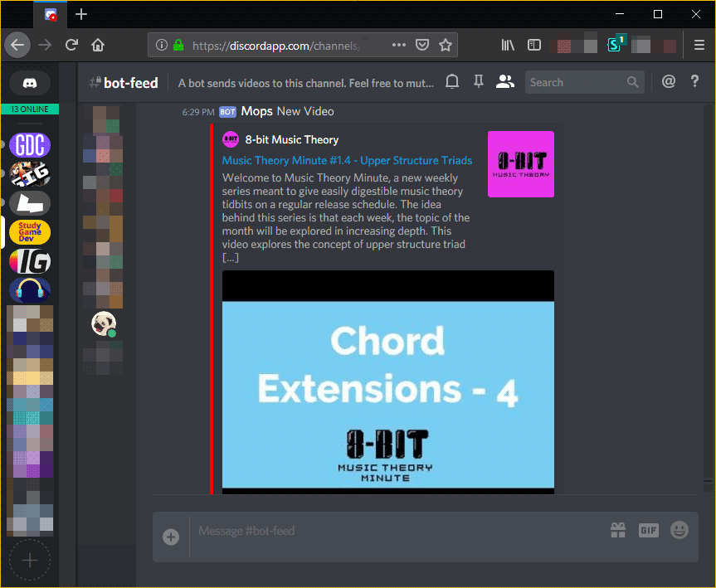Switch to the GDC server
This screenshot has width=716, height=588.
pos(30,145)
